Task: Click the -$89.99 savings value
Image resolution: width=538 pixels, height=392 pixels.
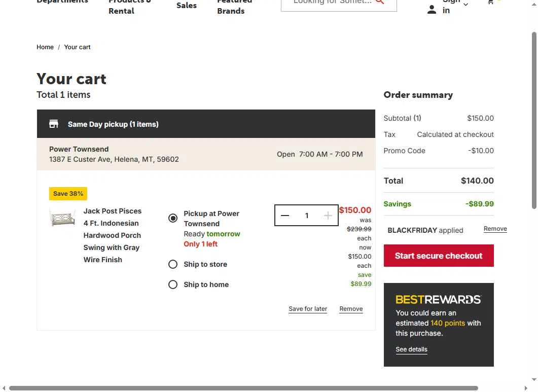Action: pos(480,204)
